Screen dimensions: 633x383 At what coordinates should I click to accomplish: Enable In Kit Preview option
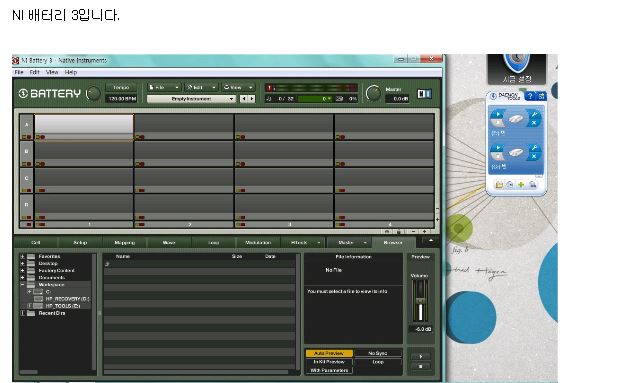click(329, 362)
